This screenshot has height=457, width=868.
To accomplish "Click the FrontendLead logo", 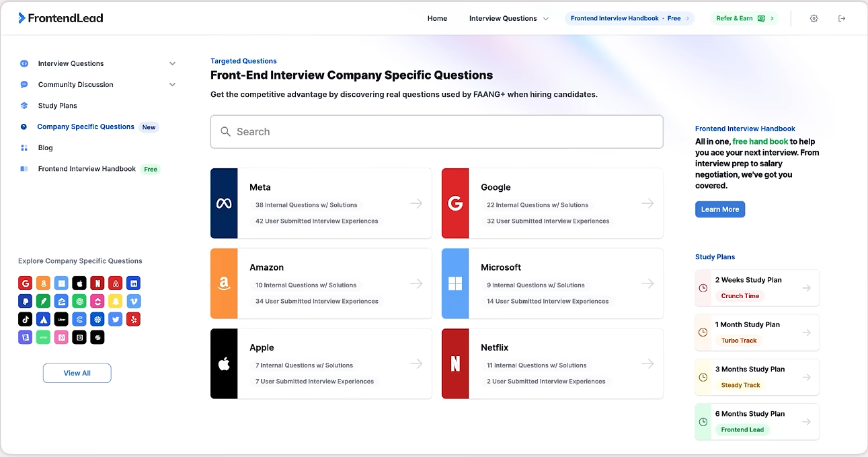I will 61,18.
